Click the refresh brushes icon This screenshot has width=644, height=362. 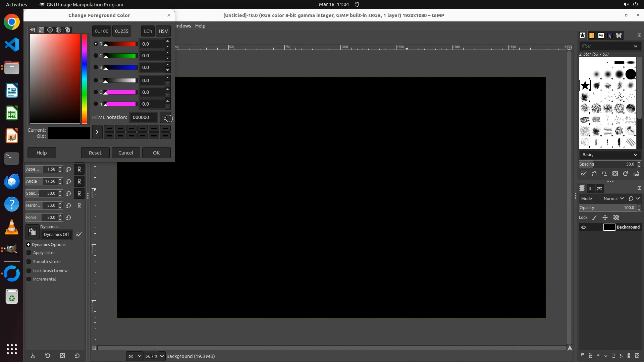(x=626, y=174)
